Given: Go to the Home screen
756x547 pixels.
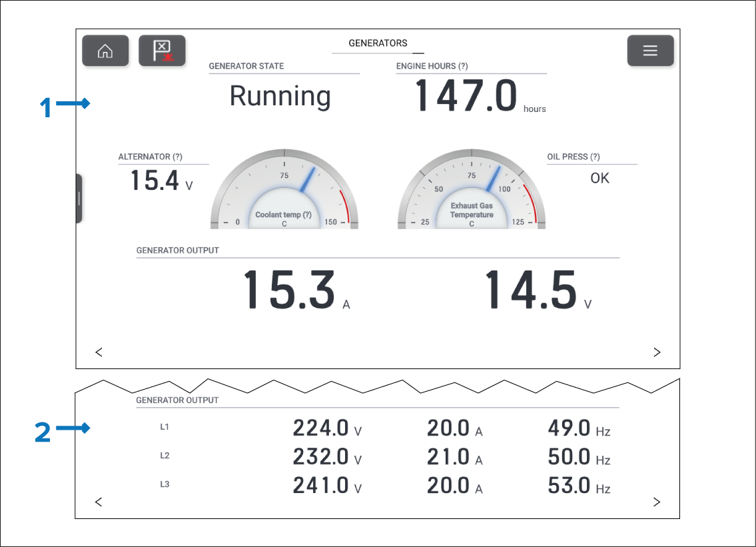Looking at the screenshot, I should pos(105,51).
